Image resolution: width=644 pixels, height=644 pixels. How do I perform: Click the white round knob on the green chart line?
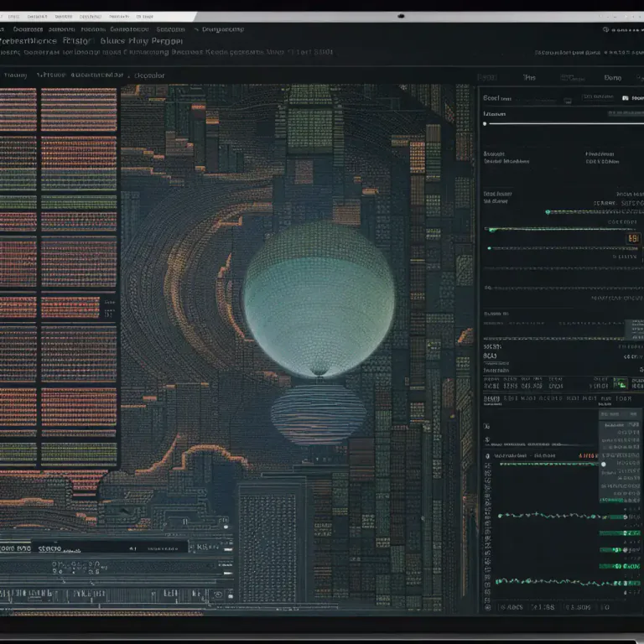[x=604, y=464]
